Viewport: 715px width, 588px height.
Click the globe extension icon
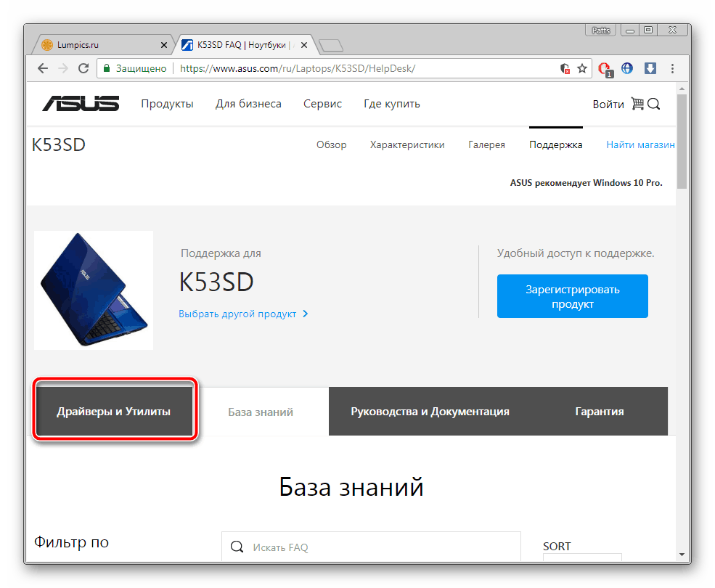627,68
